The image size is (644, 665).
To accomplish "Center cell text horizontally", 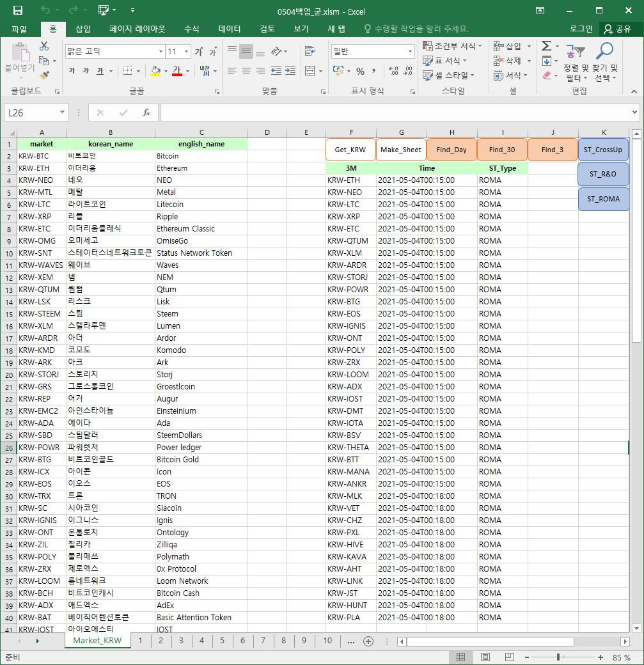I will 246,71.
